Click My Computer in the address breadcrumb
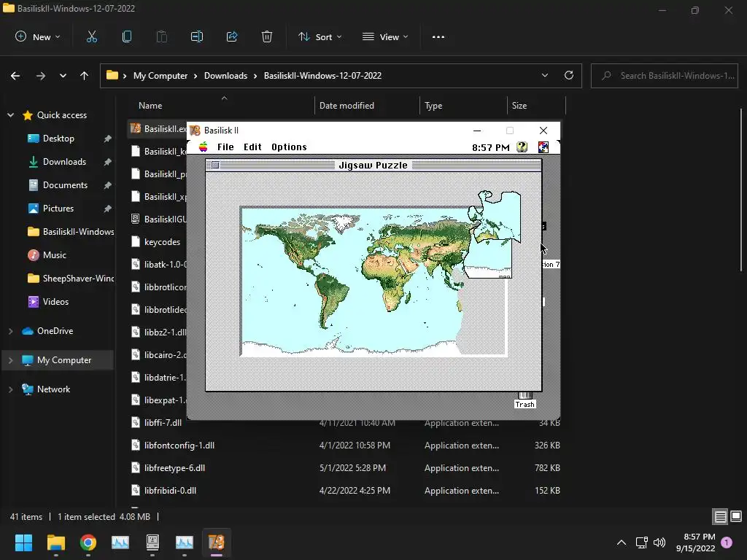 click(160, 76)
